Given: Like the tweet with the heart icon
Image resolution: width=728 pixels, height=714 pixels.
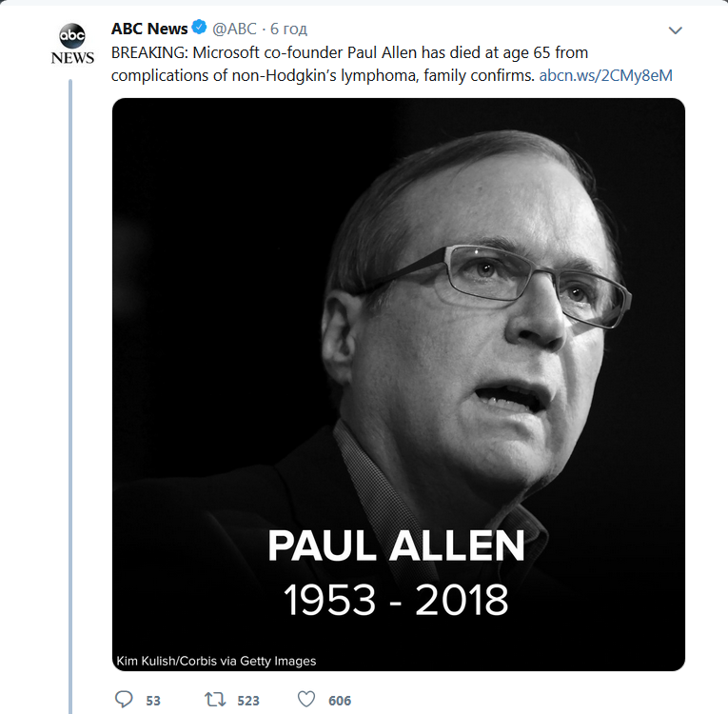Looking at the screenshot, I should [x=306, y=700].
